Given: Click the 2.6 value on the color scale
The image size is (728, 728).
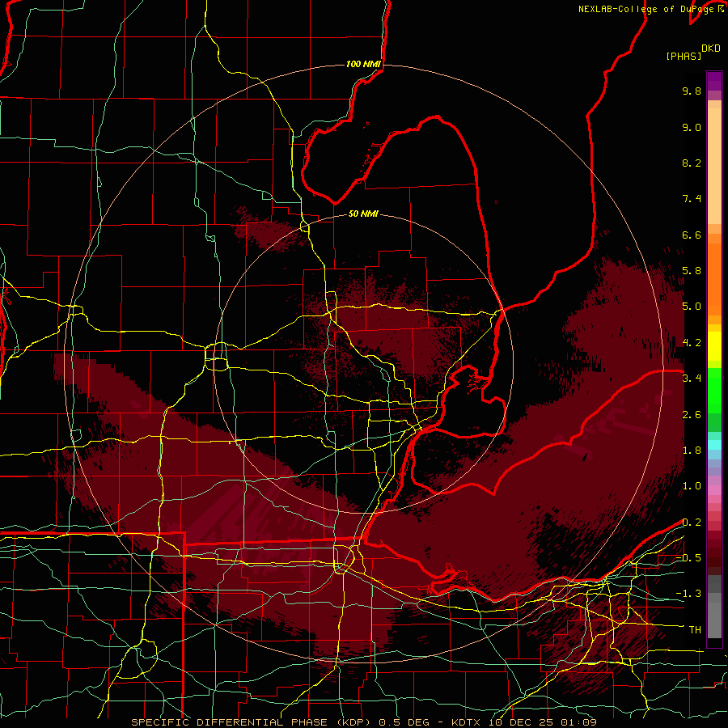Looking at the screenshot, I should coord(692,415).
